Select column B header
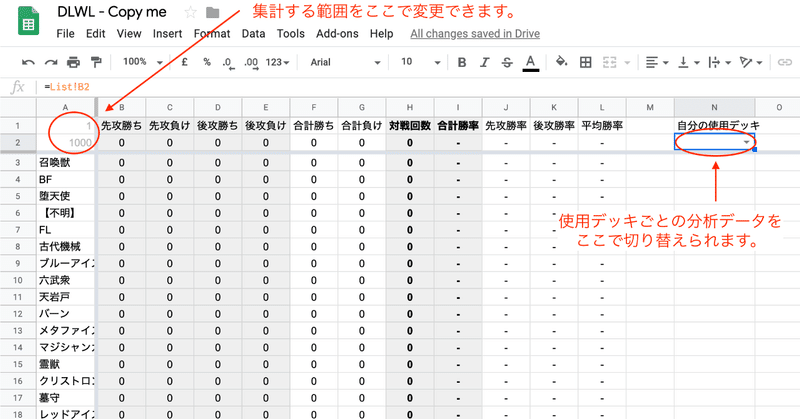Viewport: 800px width, 419px height. tap(121, 107)
